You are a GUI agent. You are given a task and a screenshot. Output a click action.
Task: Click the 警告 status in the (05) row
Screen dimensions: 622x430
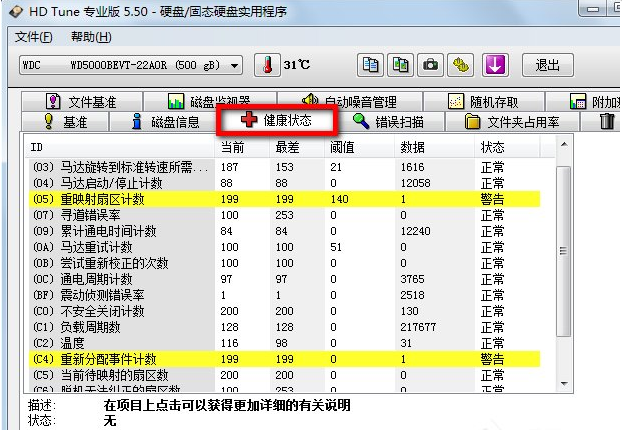492,199
